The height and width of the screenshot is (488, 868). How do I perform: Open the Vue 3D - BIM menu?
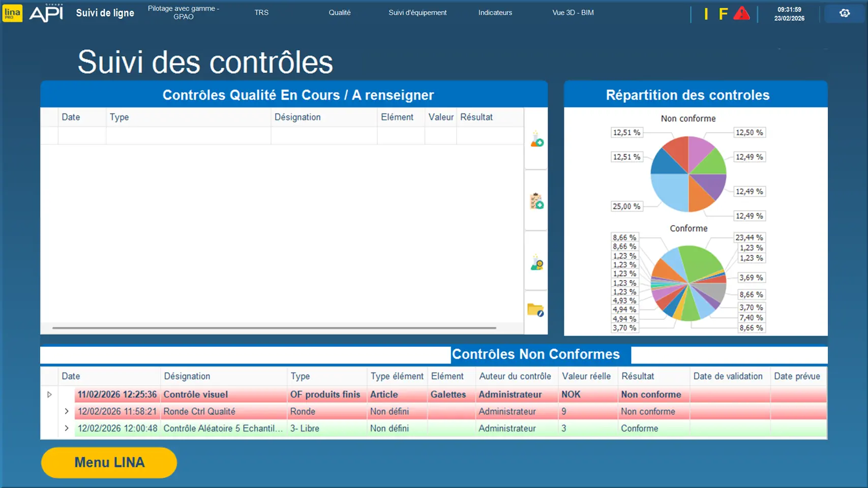pos(573,13)
